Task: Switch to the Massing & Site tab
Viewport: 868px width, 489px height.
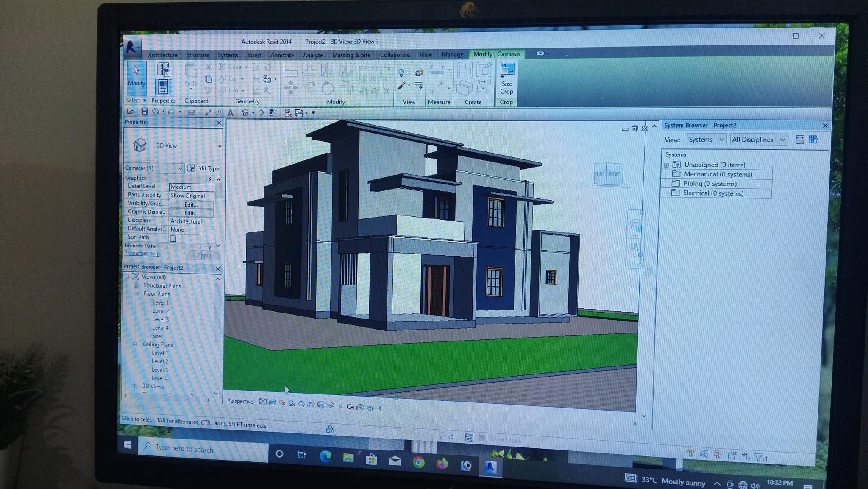Action: point(351,55)
